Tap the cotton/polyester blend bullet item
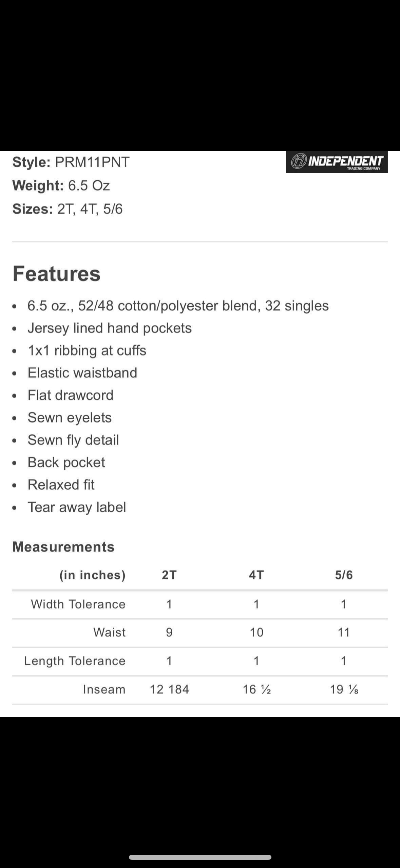The height and width of the screenshot is (868, 400). 178,306
